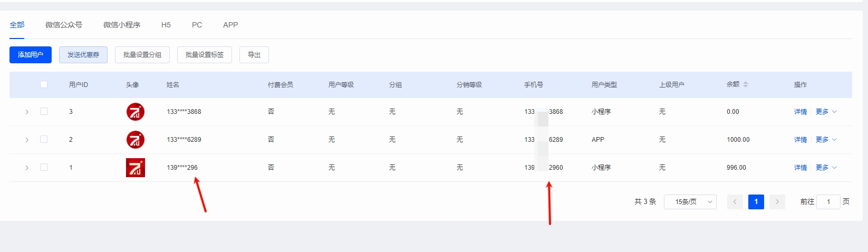Screen dimensions: 868x252
Task: Open 详情 for user 139****296
Action: [801, 168]
